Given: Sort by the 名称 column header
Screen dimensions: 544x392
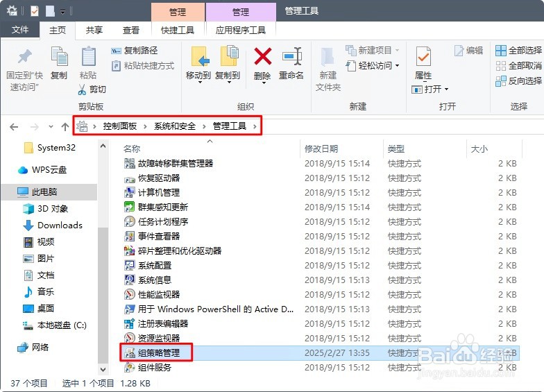Looking at the screenshot, I should pos(210,148).
